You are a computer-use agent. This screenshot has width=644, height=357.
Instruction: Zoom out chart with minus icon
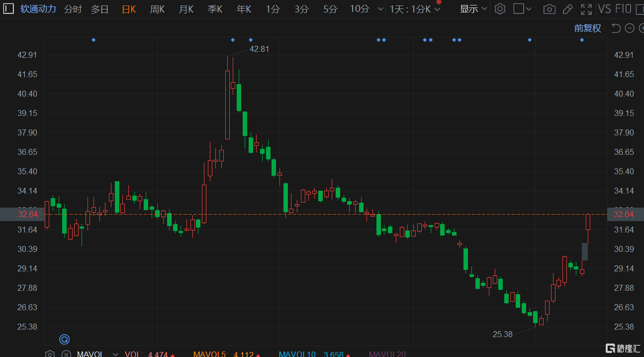pyautogui.click(x=630, y=28)
